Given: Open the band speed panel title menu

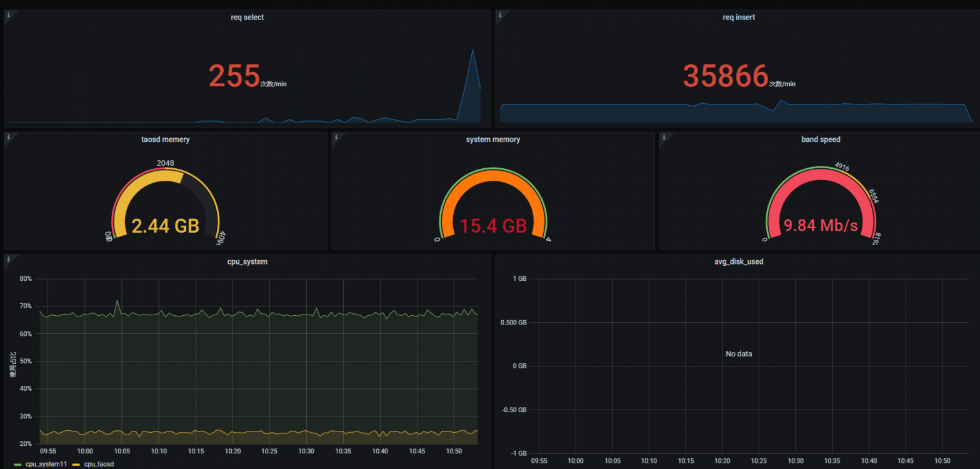Looking at the screenshot, I should click(820, 139).
